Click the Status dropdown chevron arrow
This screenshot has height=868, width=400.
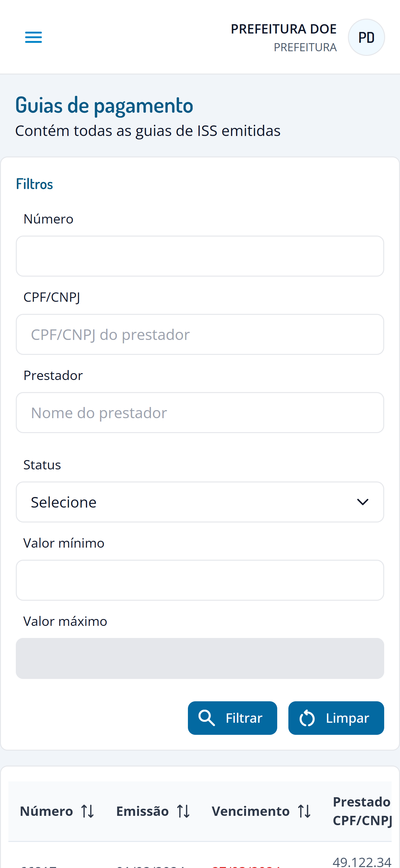pyautogui.click(x=362, y=502)
